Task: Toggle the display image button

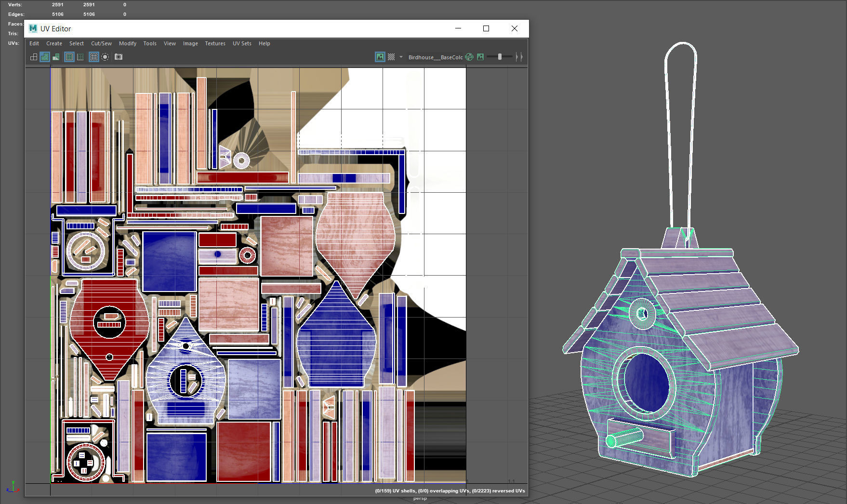Action: pos(380,57)
